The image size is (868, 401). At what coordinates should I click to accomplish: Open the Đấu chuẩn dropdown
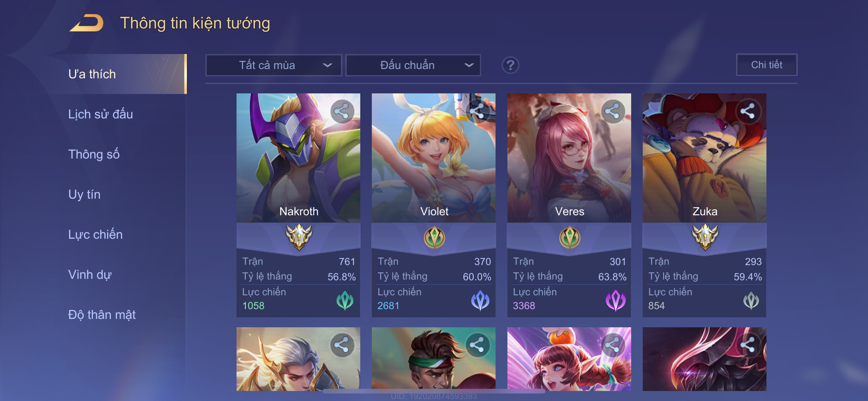coord(413,65)
